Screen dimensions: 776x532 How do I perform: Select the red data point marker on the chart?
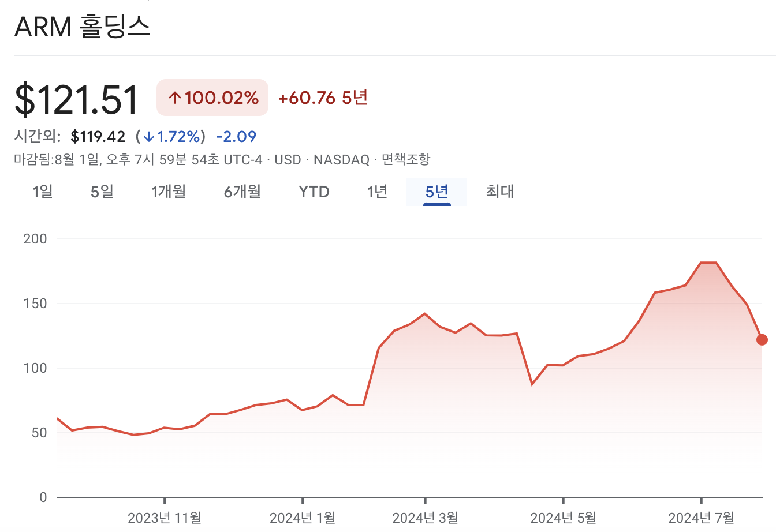pos(762,340)
